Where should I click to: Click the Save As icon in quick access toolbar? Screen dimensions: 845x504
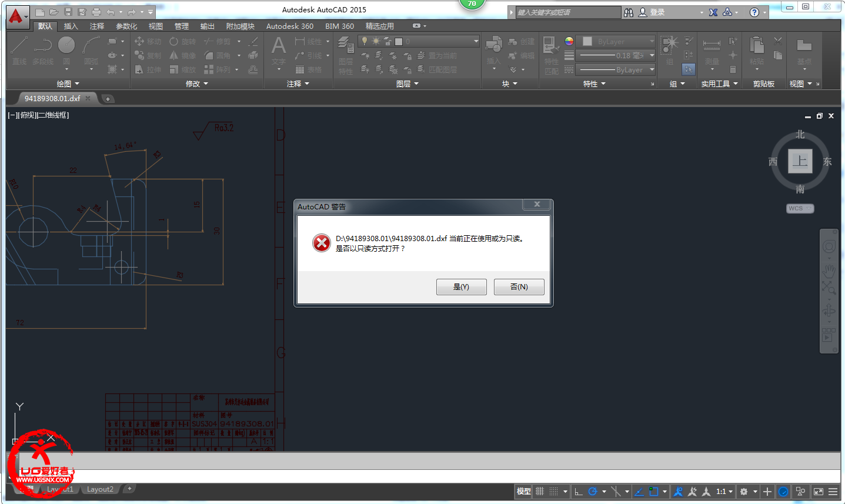(82, 12)
